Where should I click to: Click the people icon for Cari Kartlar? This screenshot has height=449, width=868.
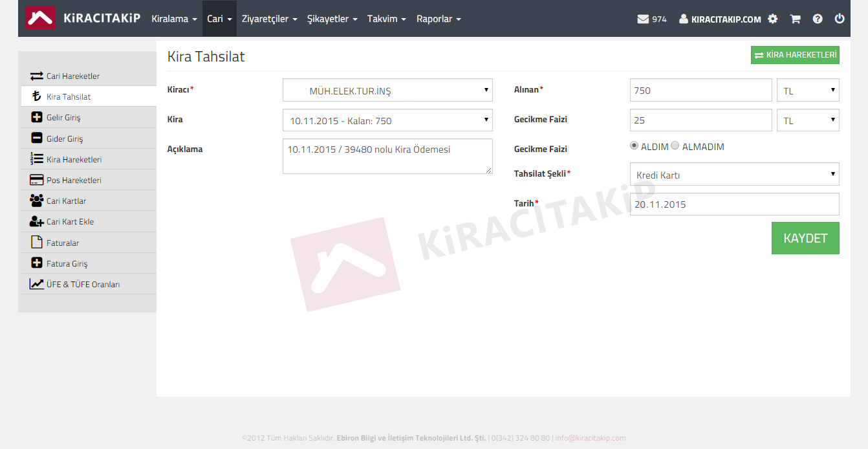coord(36,201)
